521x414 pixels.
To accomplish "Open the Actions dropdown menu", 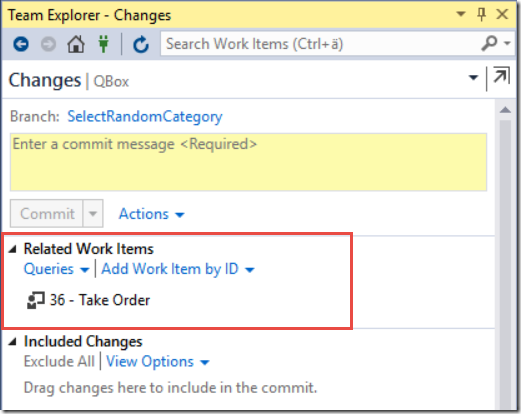I will coord(151,214).
